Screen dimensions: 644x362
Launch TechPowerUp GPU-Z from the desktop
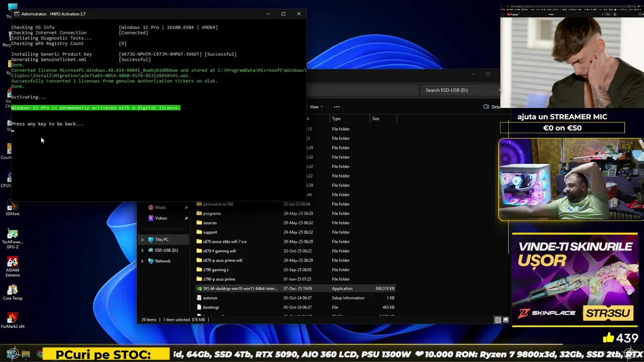pyautogui.click(x=13, y=239)
